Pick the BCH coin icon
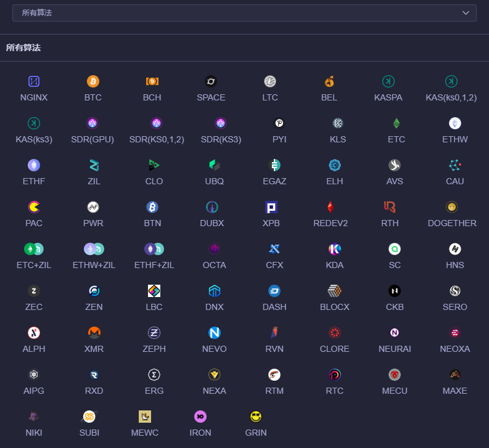Screen dimensions: 489x448 [x=152, y=81]
